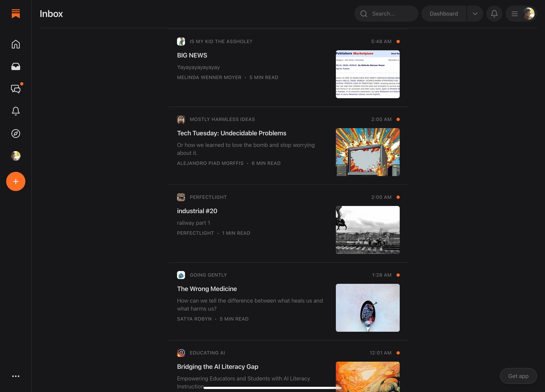Click the 12:01 AM timestamp
Screen dimensions: 545x392
coord(380,353)
